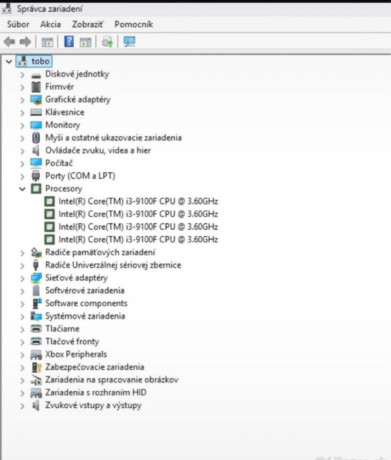
Task: Click the Zvukové vstupy a výstupy speaker icon
Action: click(x=36, y=405)
